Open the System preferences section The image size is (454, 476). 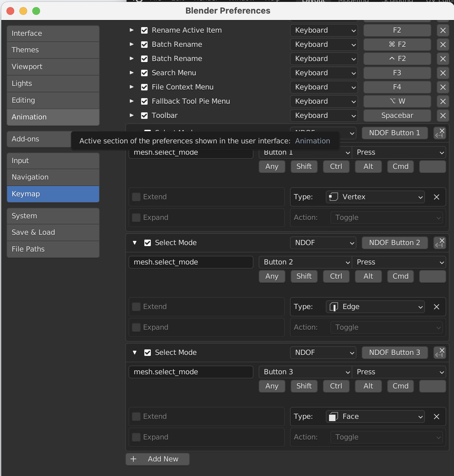click(x=53, y=216)
